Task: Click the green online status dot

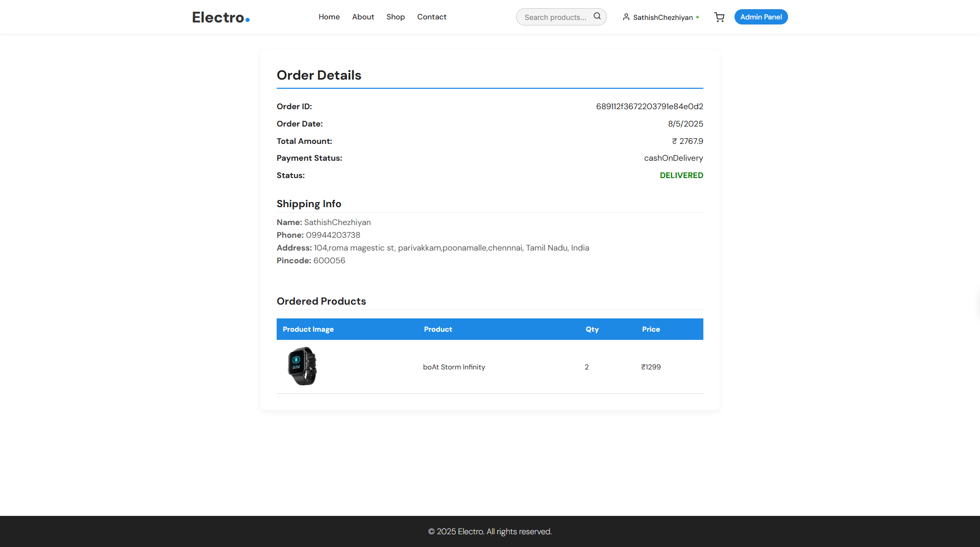Action: [x=698, y=17]
